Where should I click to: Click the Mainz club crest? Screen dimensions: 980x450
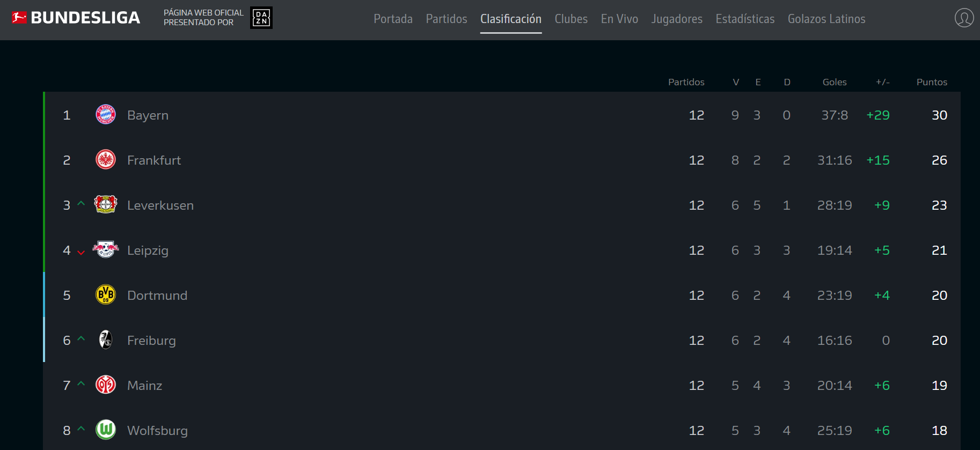click(x=106, y=385)
